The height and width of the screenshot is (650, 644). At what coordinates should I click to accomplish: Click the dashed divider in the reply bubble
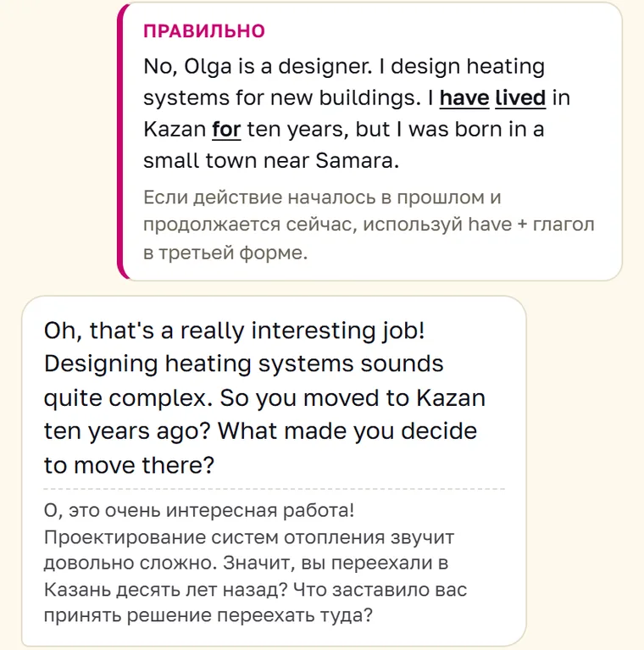[274, 489]
